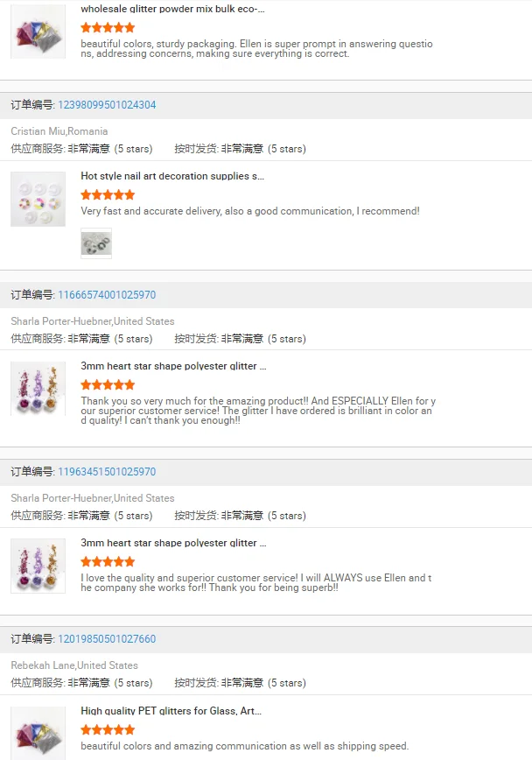Click High quality PET glitters thumbnail
This screenshot has height=760, width=532.
(x=38, y=732)
